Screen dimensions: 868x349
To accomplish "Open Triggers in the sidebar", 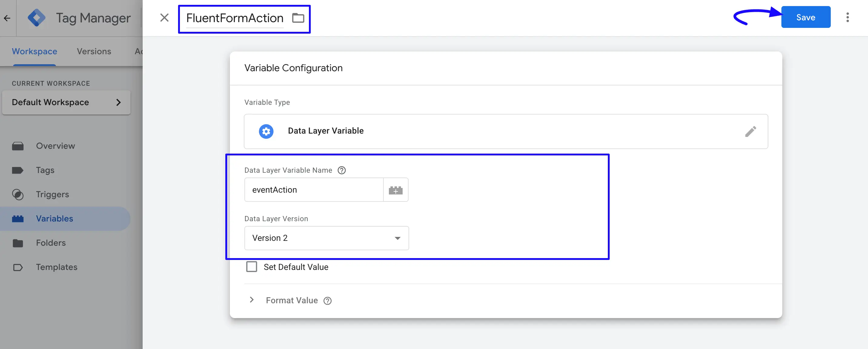I will click(65, 194).
